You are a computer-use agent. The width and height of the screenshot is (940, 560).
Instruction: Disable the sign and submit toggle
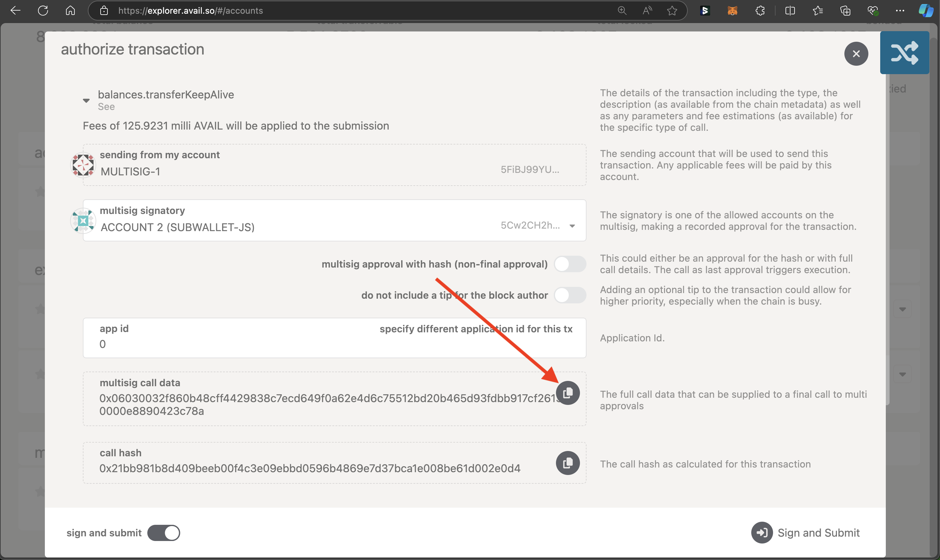pyautogui.click(x=164, y=533)
